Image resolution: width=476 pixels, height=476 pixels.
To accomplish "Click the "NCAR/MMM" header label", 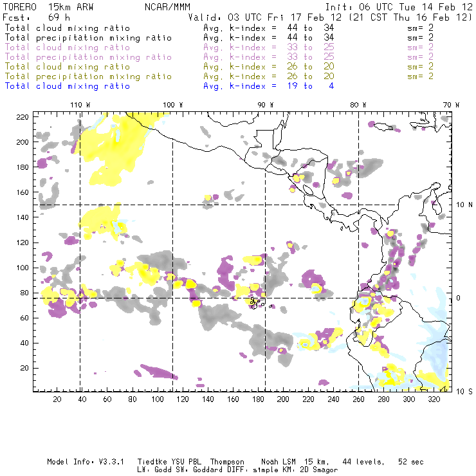I will tap(168, 7).
